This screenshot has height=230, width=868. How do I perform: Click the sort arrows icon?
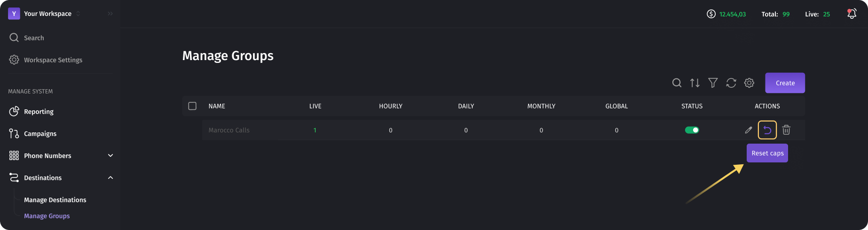[695, 83]
